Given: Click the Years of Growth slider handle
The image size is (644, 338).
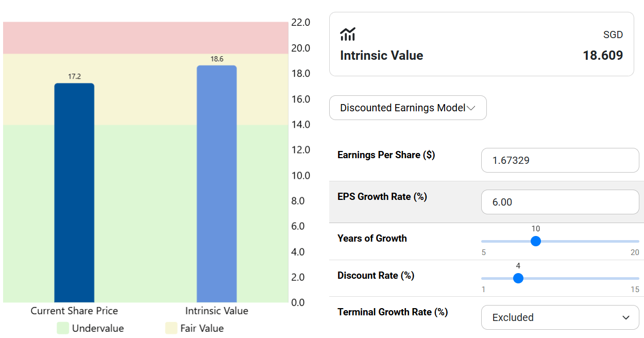Looking at the screenshot, I should [536, 241].
